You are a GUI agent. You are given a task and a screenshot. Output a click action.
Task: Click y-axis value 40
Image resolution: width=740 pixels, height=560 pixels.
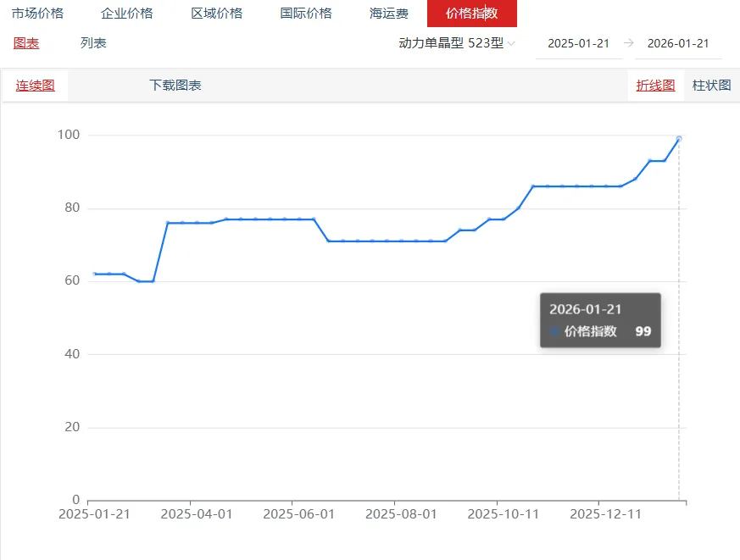(x=72, y=354)
